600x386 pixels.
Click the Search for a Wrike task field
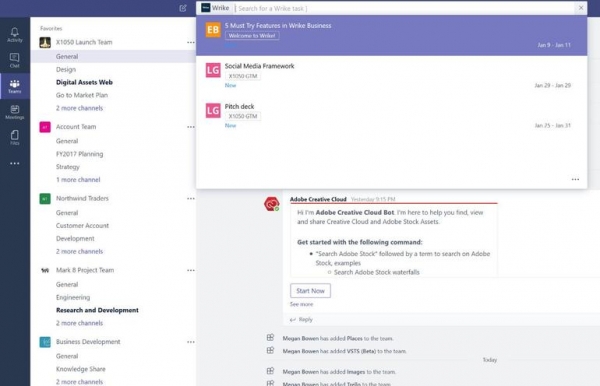coord(404,8)
